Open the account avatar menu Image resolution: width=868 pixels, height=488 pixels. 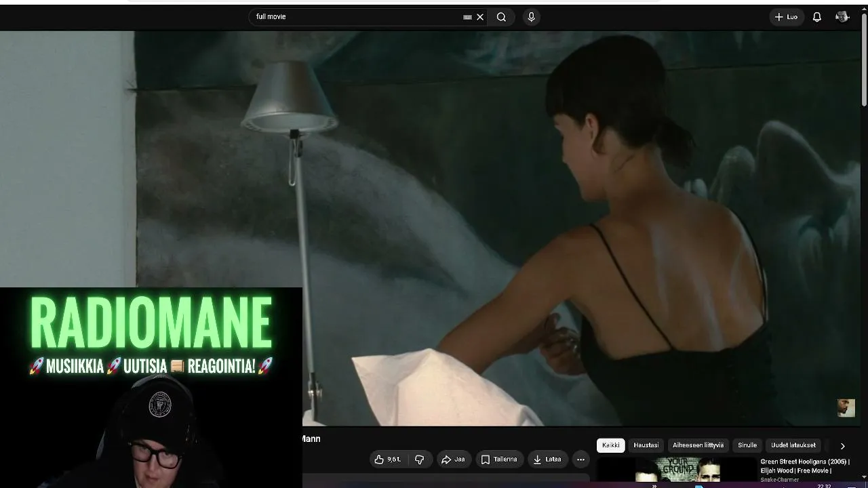(x=842, y=17)
